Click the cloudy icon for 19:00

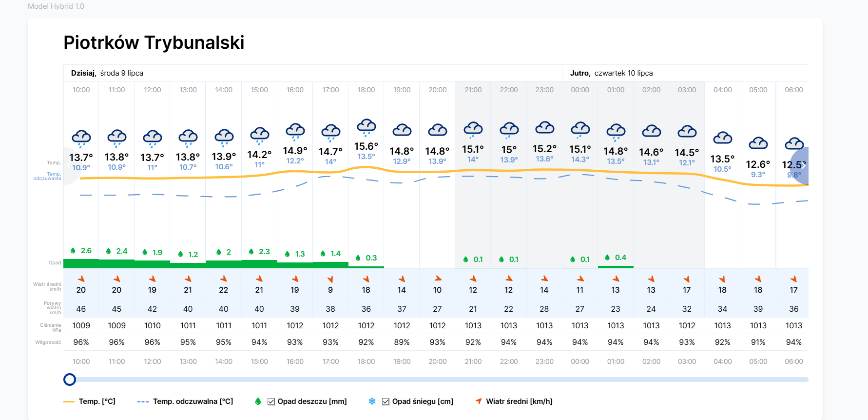point(402,130)
